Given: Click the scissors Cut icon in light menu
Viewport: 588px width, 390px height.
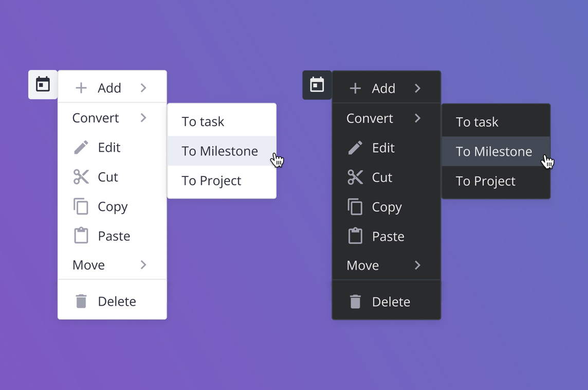Looking at the screenshot, I should point(81,177).
